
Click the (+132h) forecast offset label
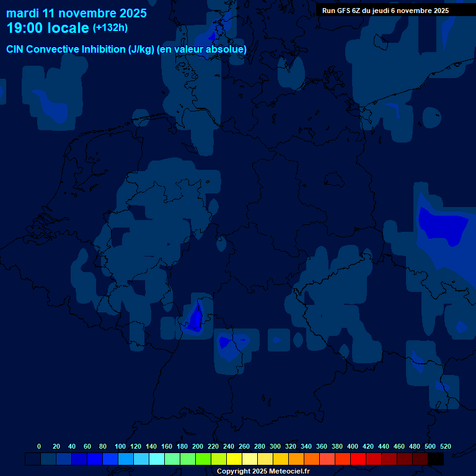[110, 28]
